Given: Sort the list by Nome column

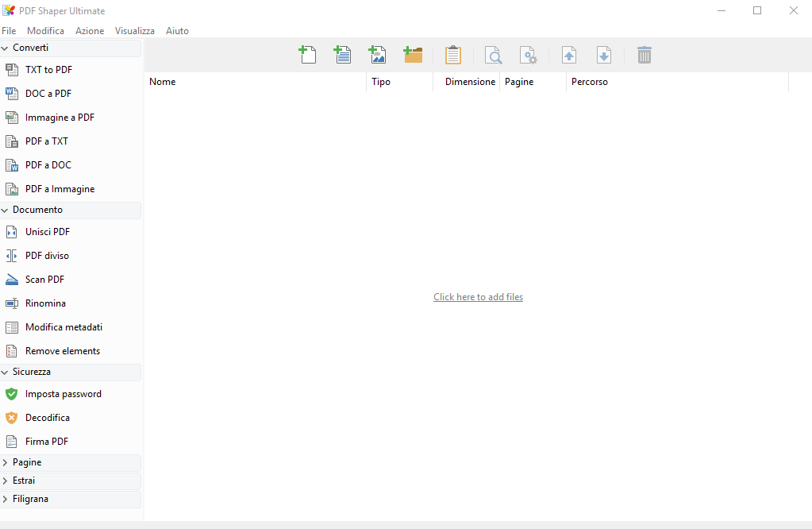Looking at the screenshot, I should coord(256,81).
